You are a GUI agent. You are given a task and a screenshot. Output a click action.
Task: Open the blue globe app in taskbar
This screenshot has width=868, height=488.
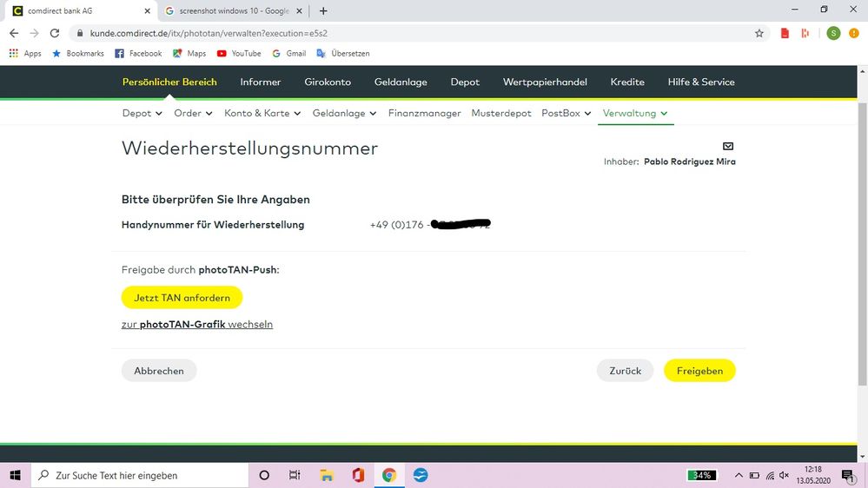tap(421, 475)
